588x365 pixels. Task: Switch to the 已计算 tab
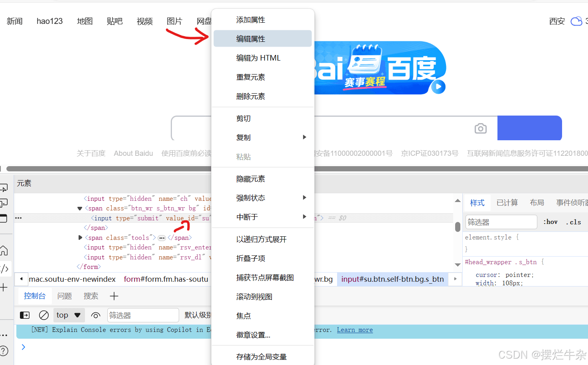coord(507,203)
